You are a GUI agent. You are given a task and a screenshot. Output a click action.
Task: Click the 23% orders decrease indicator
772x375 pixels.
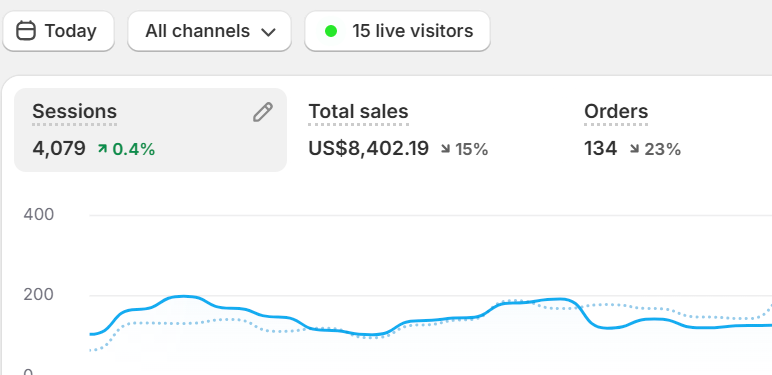[655, 149]
